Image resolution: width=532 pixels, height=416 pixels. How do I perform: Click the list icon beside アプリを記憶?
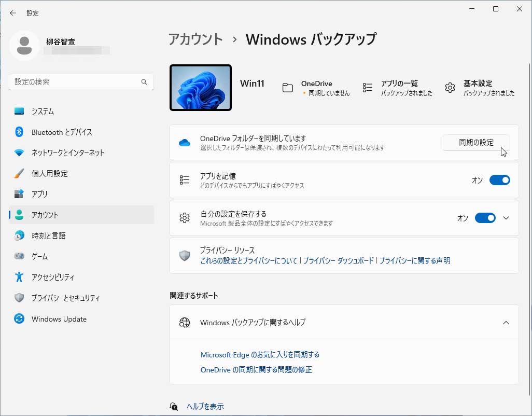(x=185, y=180)
